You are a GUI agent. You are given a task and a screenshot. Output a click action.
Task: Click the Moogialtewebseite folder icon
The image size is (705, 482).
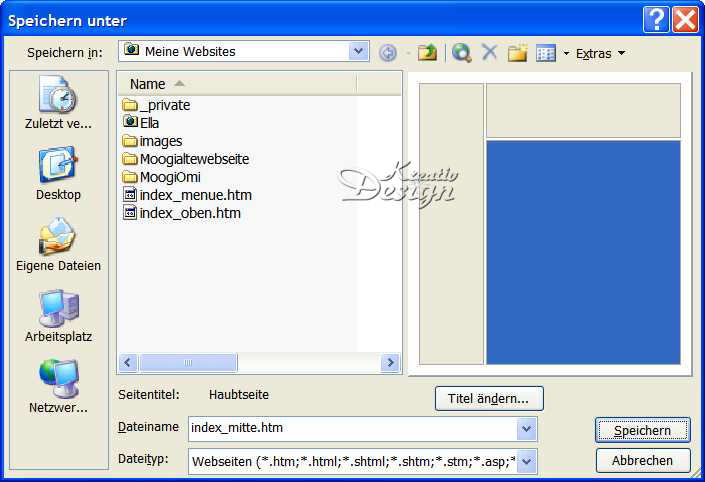coord(129,159)
